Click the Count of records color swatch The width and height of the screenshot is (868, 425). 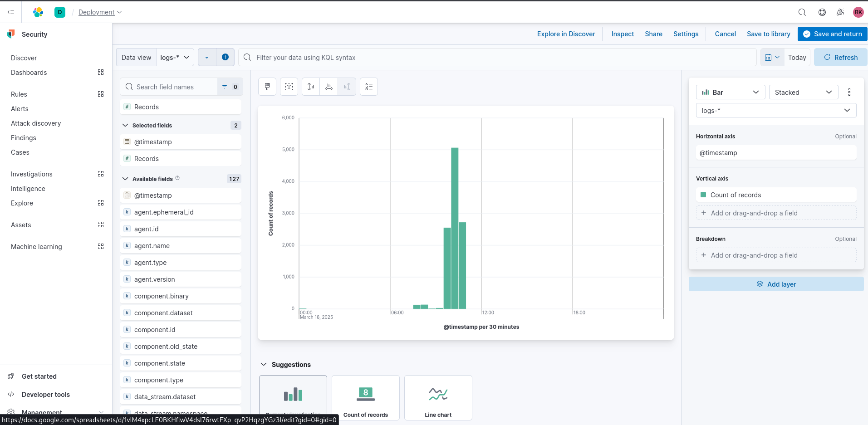(x=703, y=195)
